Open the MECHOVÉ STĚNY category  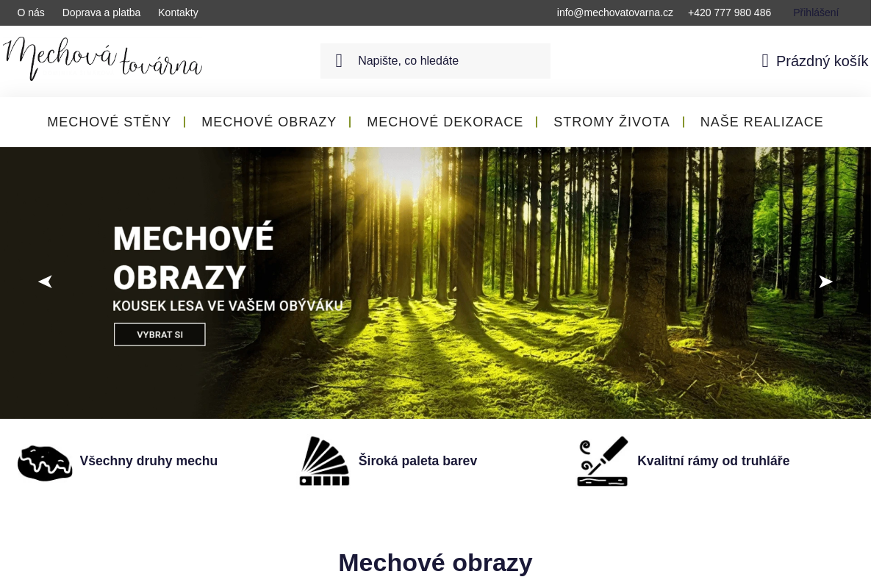(109, 122)
